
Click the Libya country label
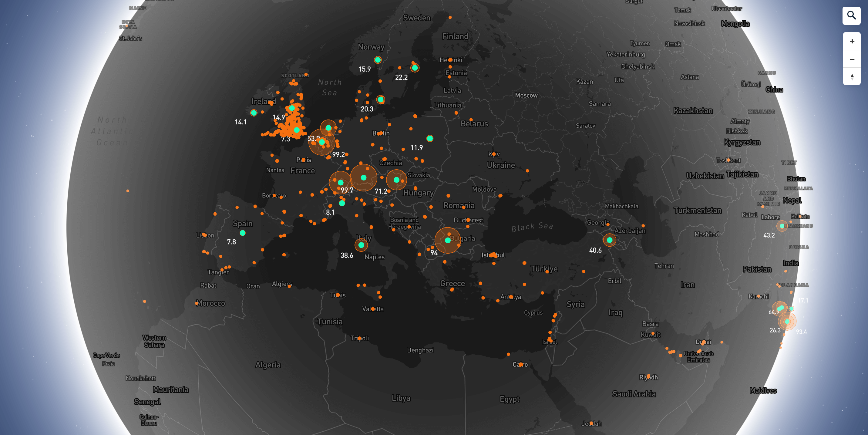click(x=401, y=398)
